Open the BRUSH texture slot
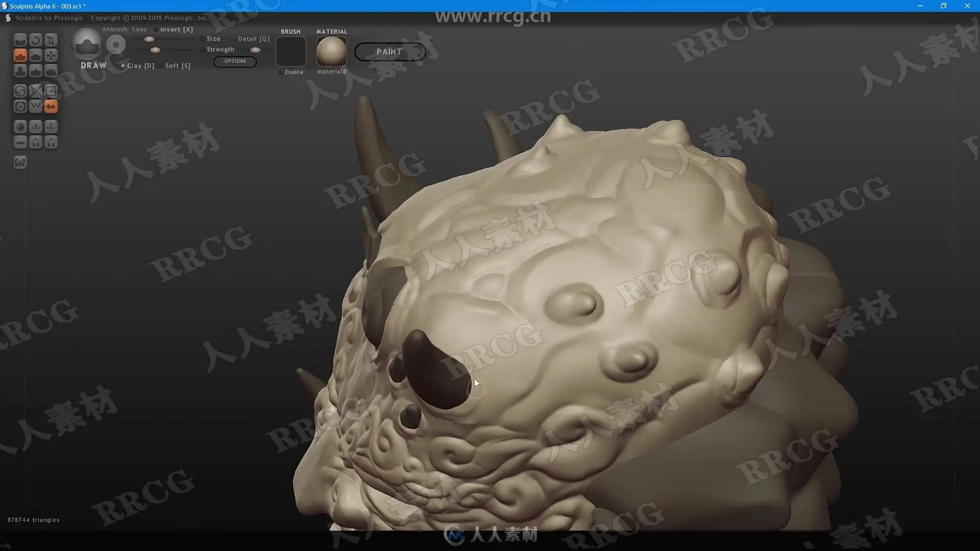 coord(291,52)
